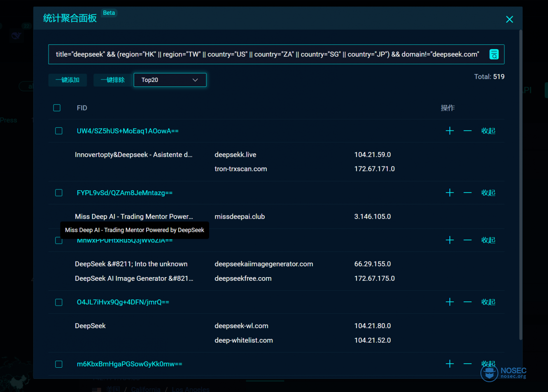Click IP address 172.67.171.0

(x=375, y=169)
